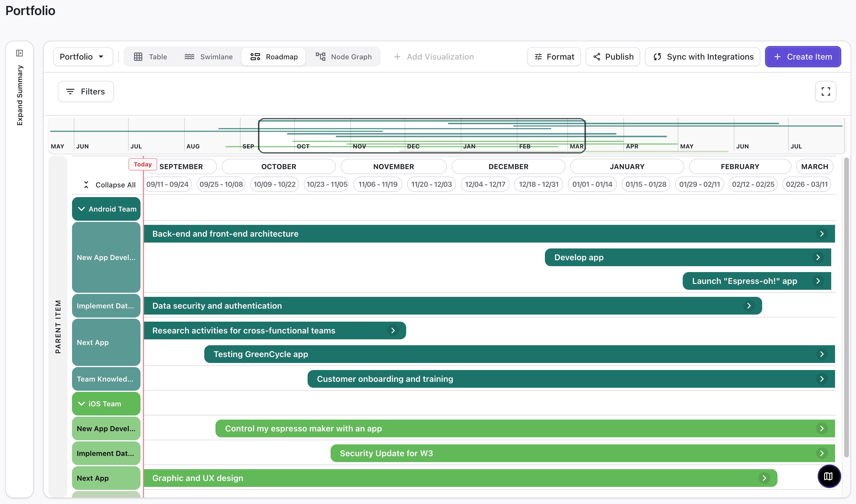Select iOS New App Devel... parent item
This screenshot has height=504, width=856.
pos(106,428)
